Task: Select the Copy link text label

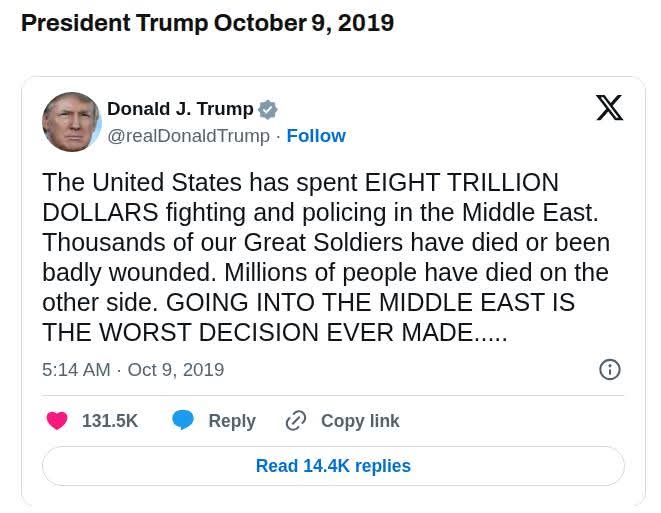Action: pos(360,421)
